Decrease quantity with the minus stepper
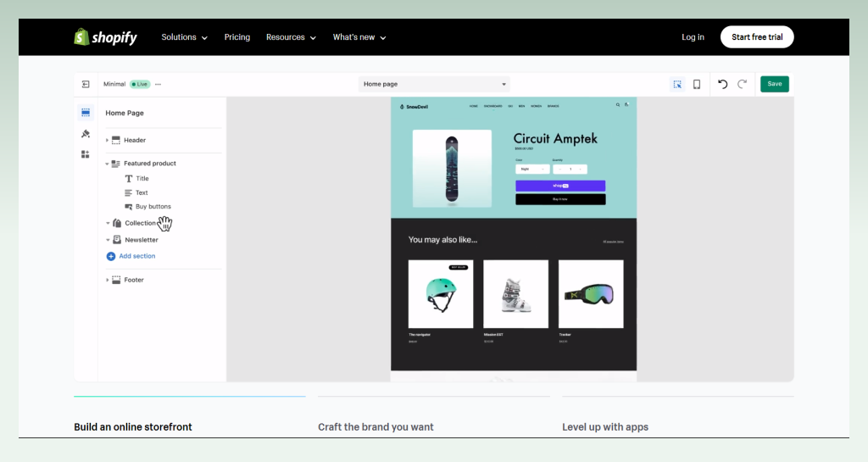The height and width of the screenshot is (462, 868). [x=560, y=170]
